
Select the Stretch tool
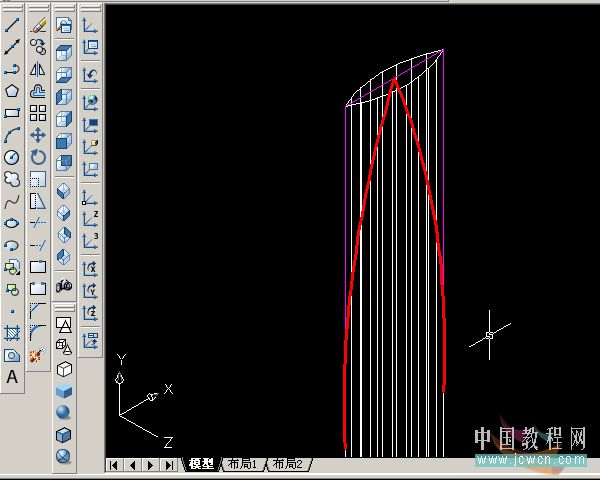(38, 201)
